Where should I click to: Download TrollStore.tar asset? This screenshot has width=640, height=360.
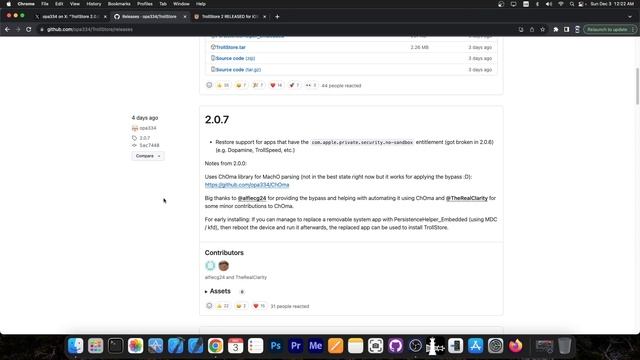coord(230,47)
